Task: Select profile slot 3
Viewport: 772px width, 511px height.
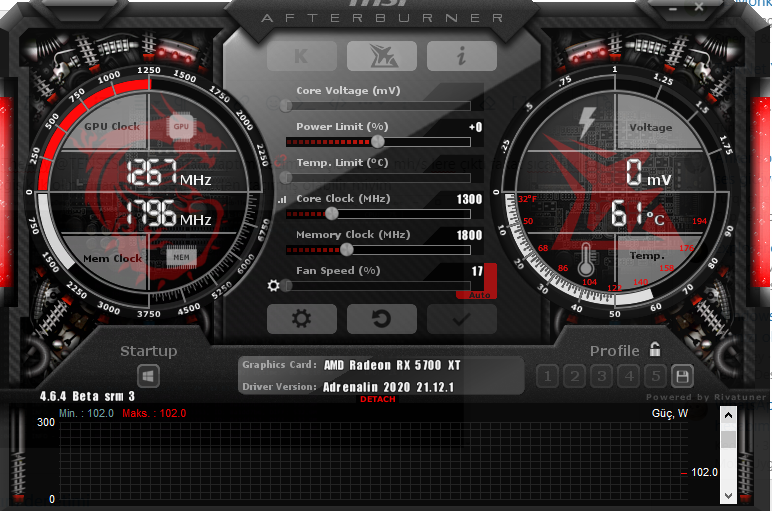Action: pyautogui.click(x=602, y=377)
